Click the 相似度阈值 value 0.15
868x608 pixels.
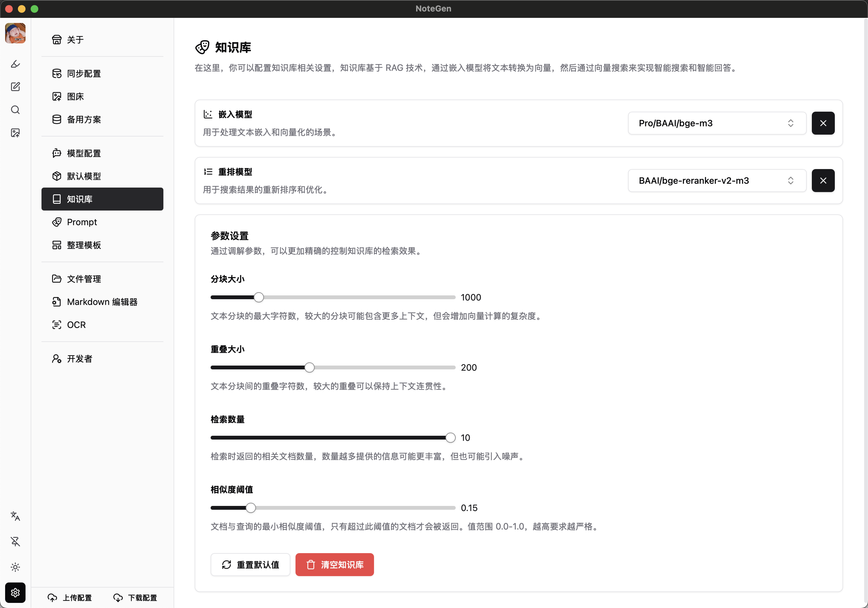[469, 508]
